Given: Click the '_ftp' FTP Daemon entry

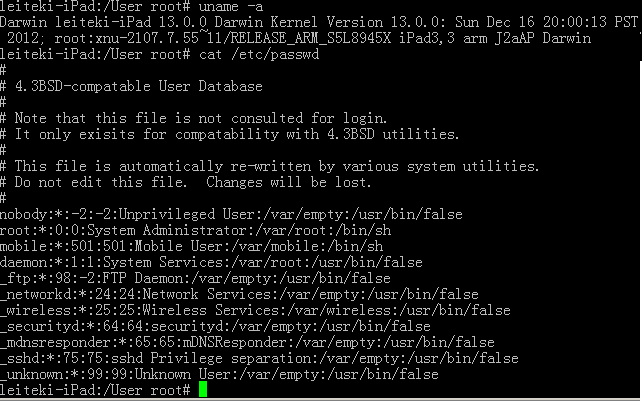Looking at the screenshot, I should tap(195, 279).
